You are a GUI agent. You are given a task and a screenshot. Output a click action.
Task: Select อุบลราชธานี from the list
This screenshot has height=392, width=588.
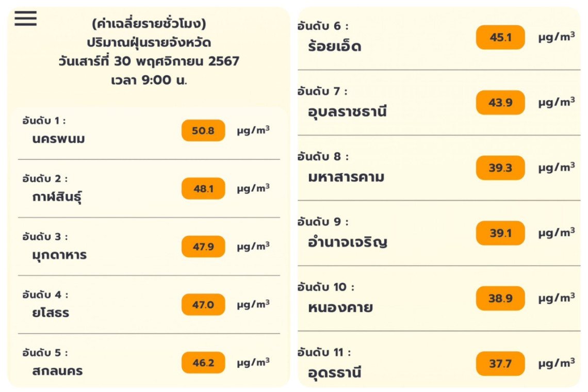(x=347, y=112)
